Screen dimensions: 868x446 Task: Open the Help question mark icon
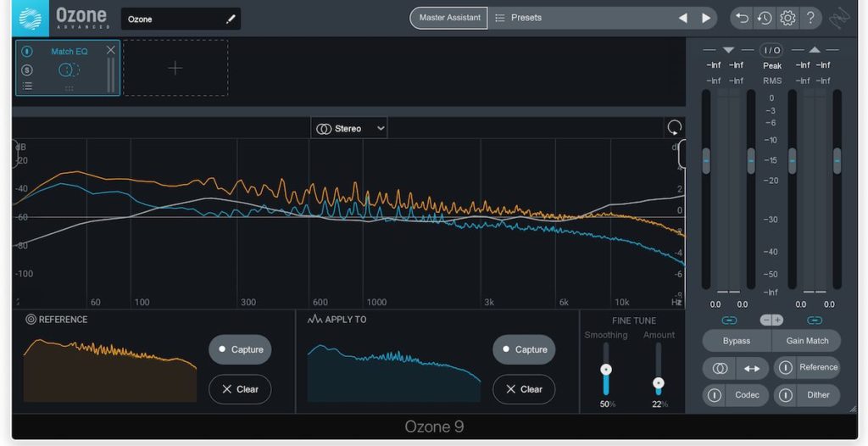click(810, 19)
